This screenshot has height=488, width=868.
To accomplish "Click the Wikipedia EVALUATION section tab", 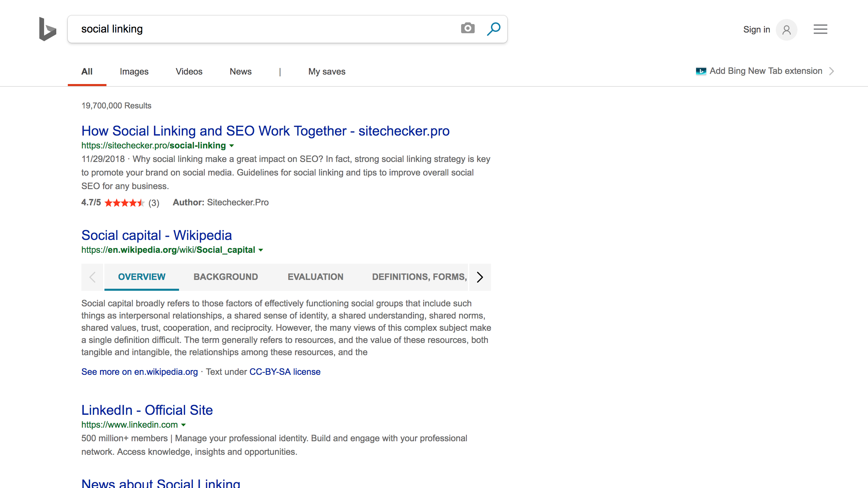I will (x=315, y=277).
